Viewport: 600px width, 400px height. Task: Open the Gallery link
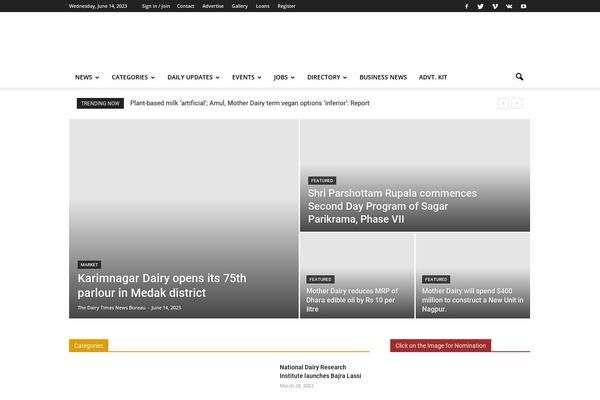pyautogui.click(x=240, y=6)
